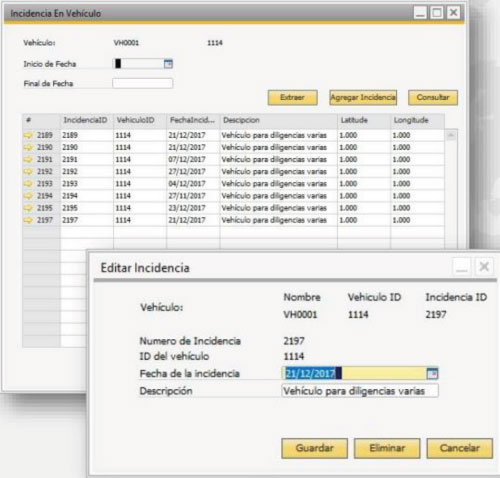Click the yellow link arrow for row 2197
The height and width of the screenshot is (478, 500).
tap(29, 220)
